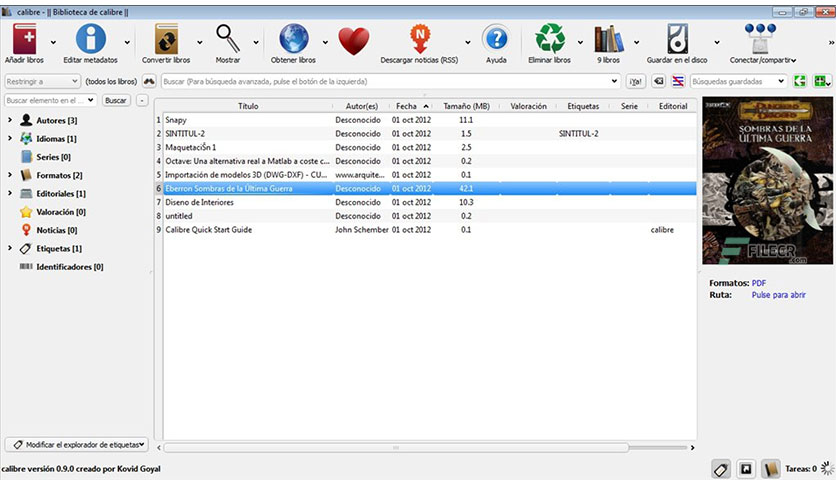This screenshot has height=484, width=836.
Task: Open Convertir libros dropdown arrow
Action: pos(199,42)
